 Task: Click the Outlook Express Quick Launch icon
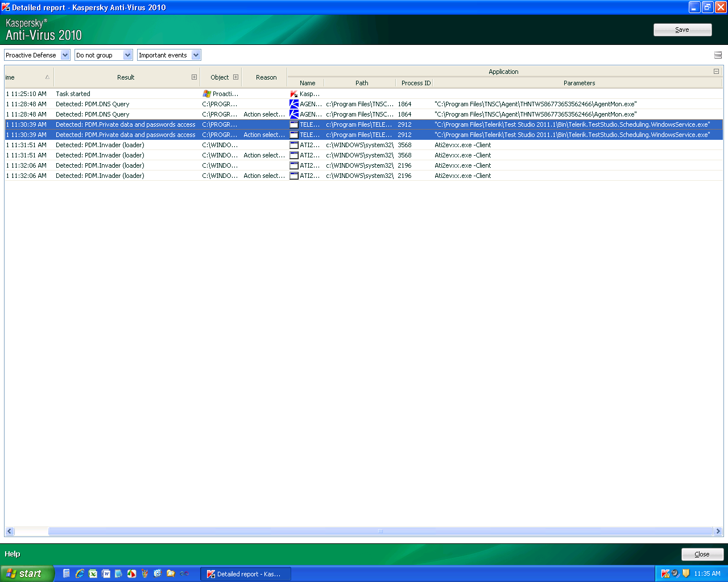click(158, 573)
